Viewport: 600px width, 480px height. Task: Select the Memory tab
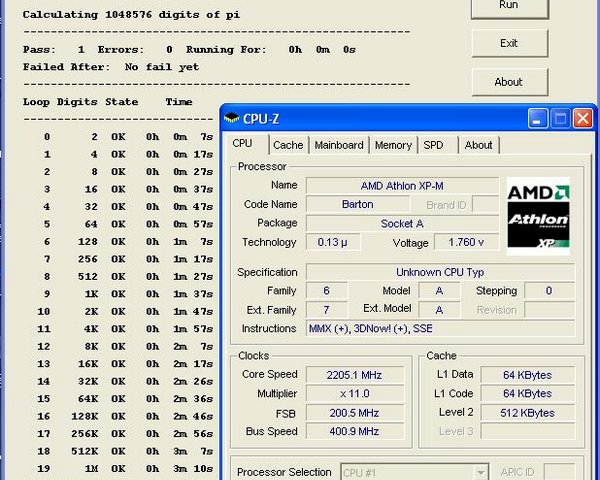coord(393,145)
